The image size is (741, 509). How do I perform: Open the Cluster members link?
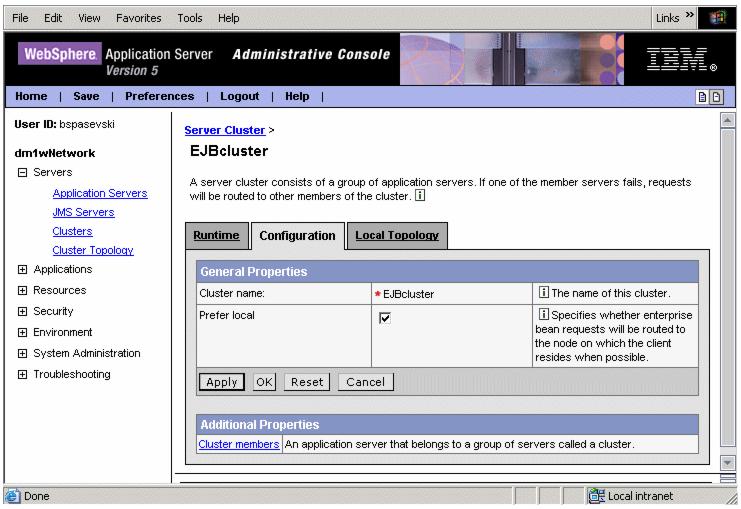(239, 444)
